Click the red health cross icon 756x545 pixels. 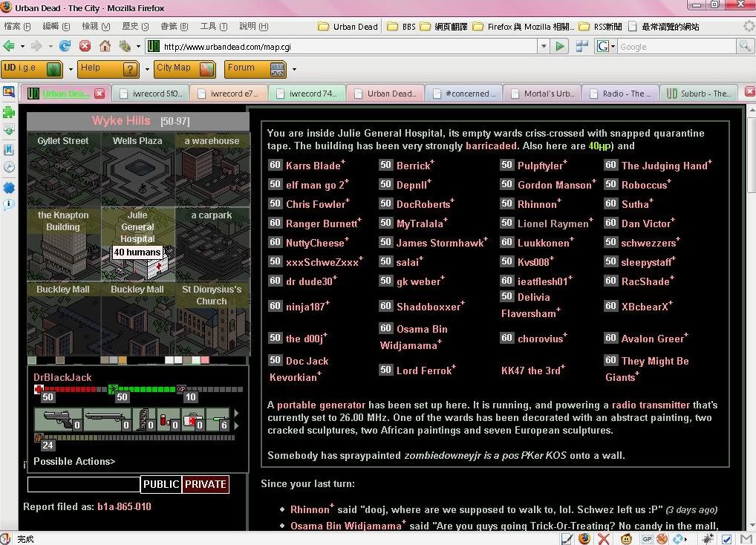(x=39, y=388)
